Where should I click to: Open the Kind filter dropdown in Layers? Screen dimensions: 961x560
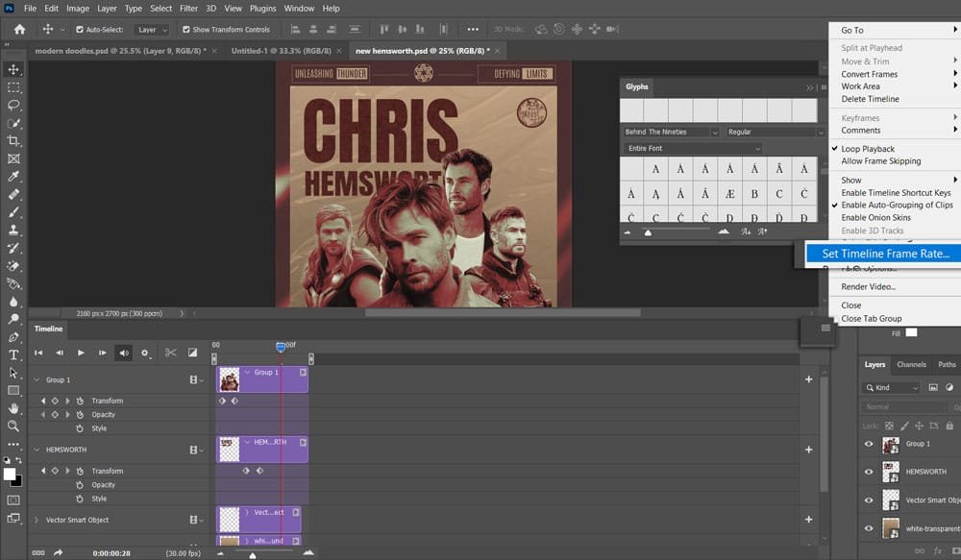click(892, 387)
